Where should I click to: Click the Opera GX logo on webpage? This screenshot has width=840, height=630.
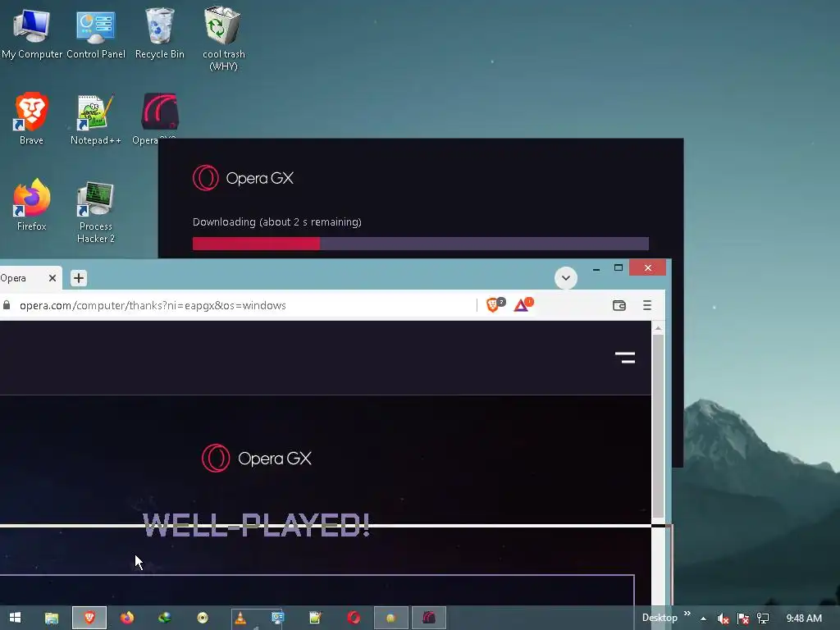point(257,458)
